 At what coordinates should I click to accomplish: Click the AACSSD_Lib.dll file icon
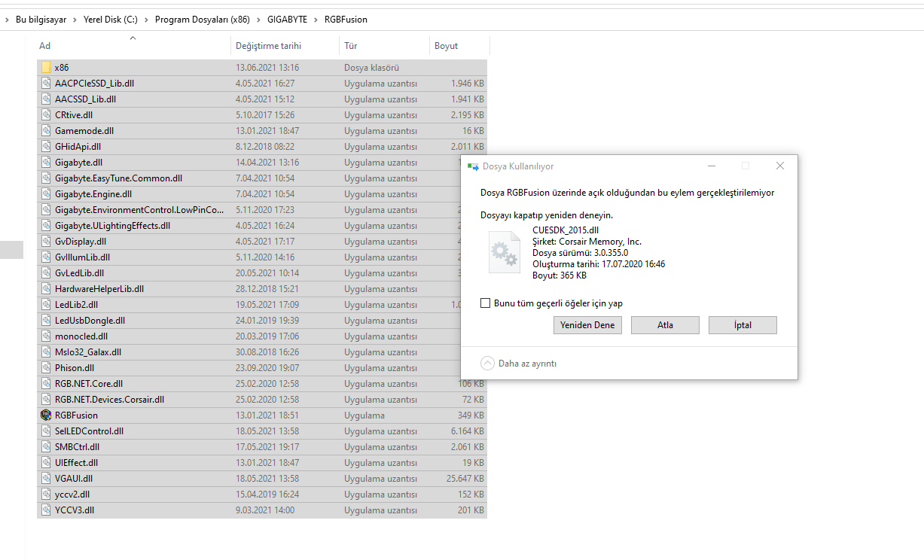[x=46, y=99]
